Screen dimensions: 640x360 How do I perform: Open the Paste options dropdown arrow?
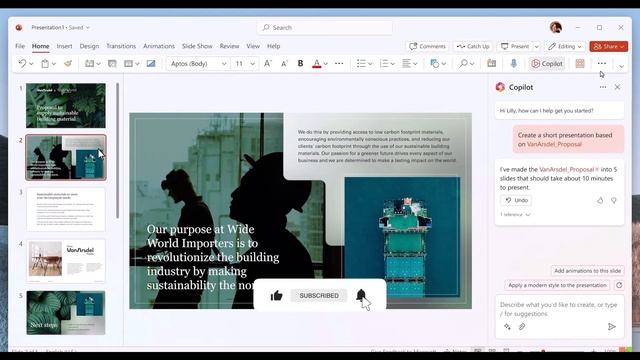click(x=54, y=64)
